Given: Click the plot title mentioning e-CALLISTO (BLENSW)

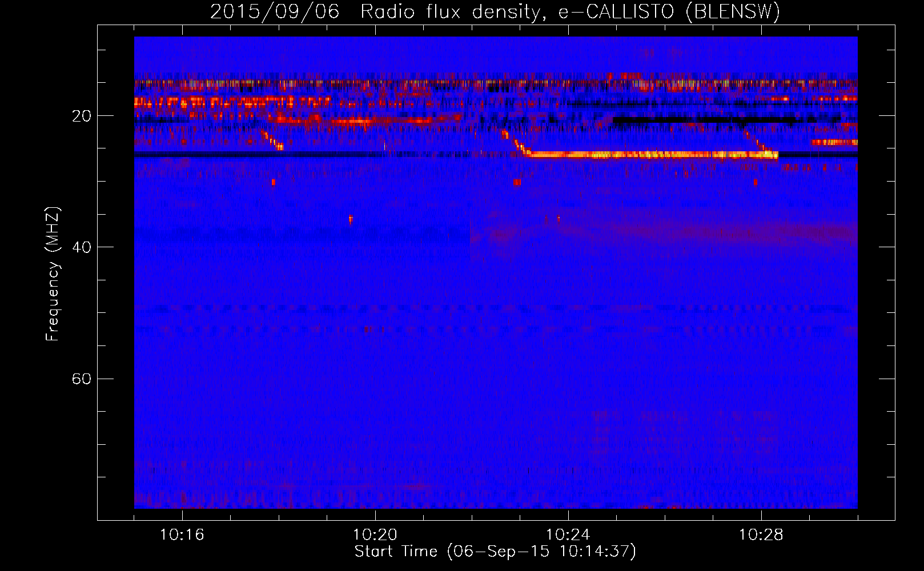Looking at the screenshot, I should pyautogui.click(x=495, y=11).
